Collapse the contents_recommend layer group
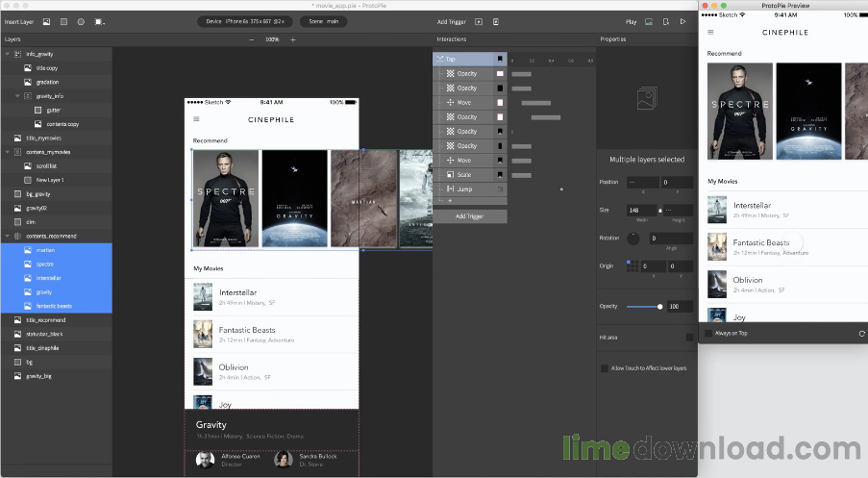This screenshot has width=868, height=478. point(7,236)
